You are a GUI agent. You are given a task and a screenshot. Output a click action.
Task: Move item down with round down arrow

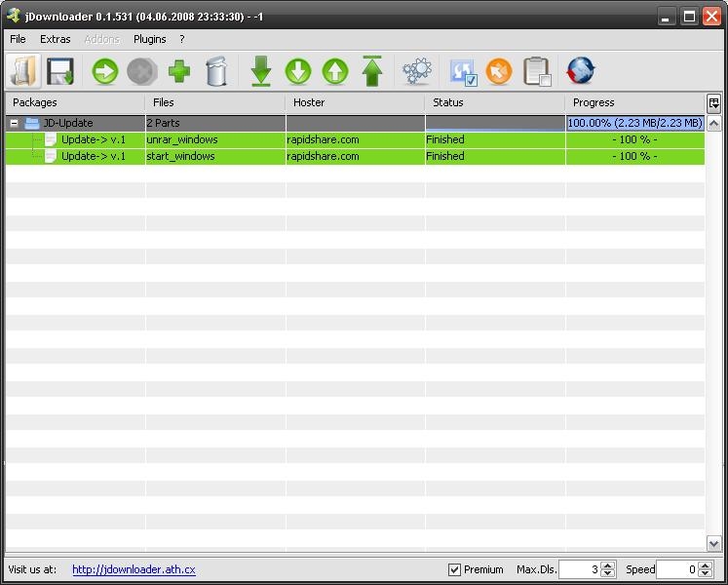coord(298,71)
